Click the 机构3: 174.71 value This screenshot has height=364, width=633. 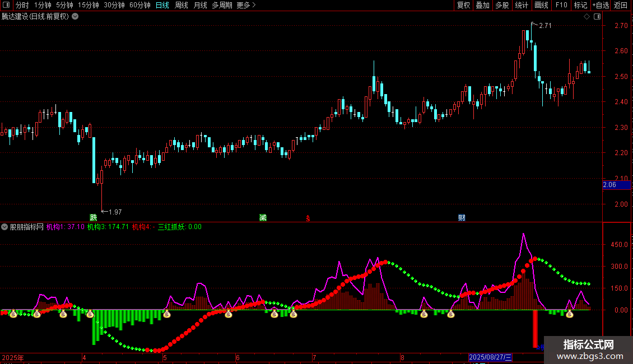pos(108,227)
